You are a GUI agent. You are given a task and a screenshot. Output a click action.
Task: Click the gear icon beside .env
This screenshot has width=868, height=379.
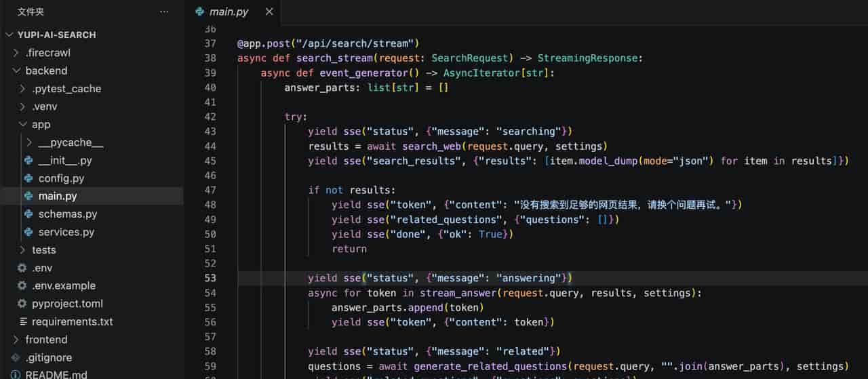point(22,268)
